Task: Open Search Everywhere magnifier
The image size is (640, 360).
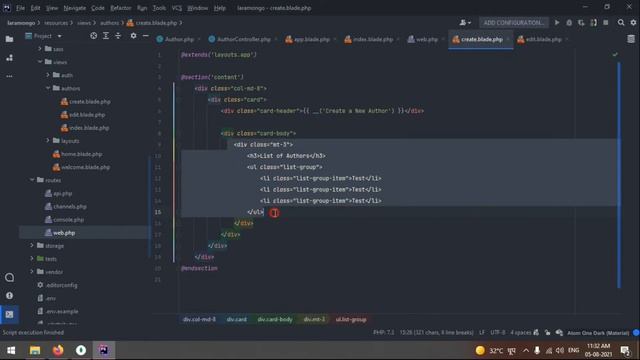Action: point(621,23)
